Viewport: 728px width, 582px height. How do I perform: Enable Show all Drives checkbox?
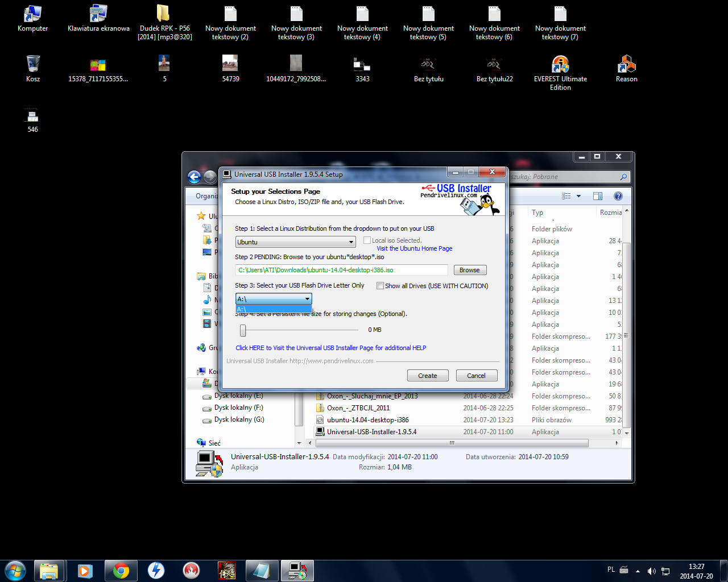coord(380,286)
